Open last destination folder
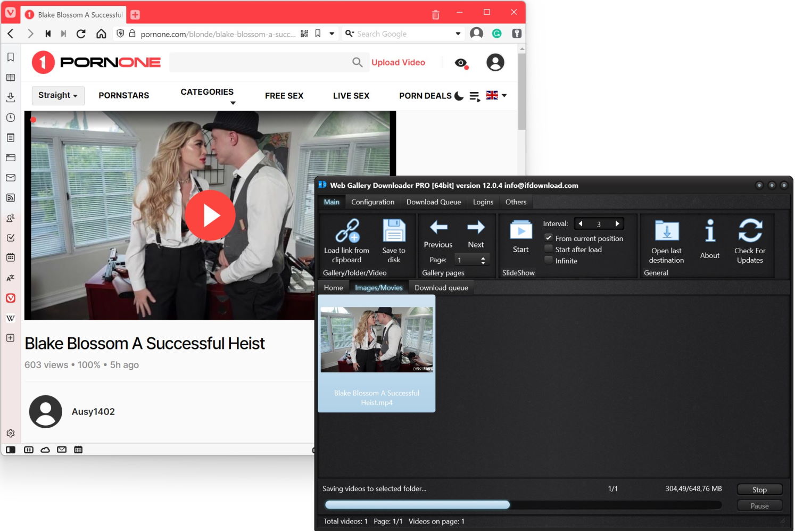Screen dimensions: 795x532 666,242
